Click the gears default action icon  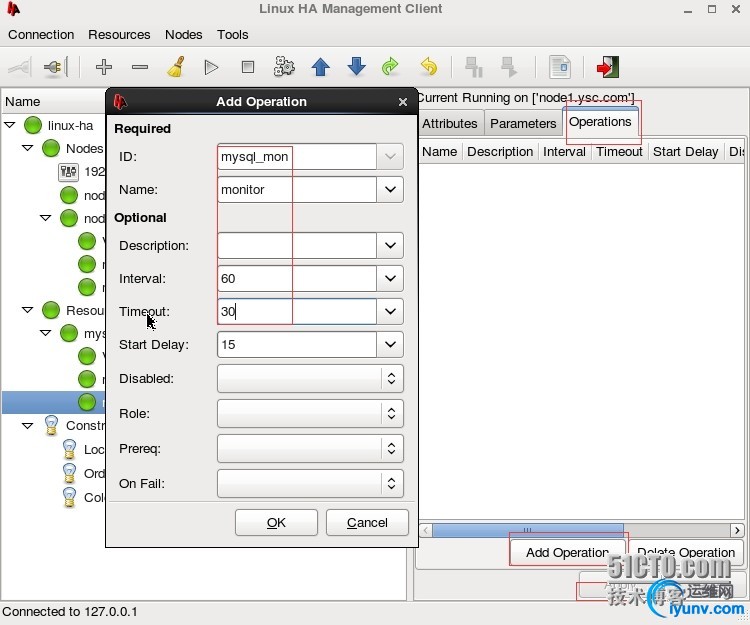coord(284,66)
